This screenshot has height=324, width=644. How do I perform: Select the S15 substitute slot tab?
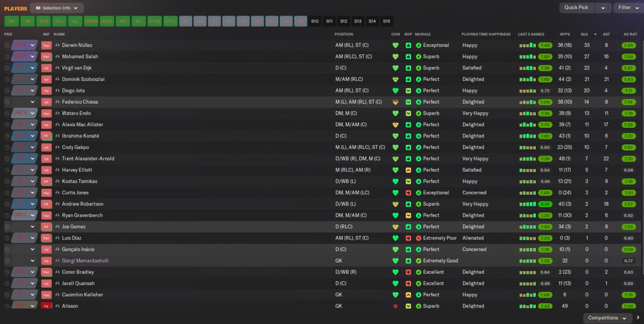386,21
